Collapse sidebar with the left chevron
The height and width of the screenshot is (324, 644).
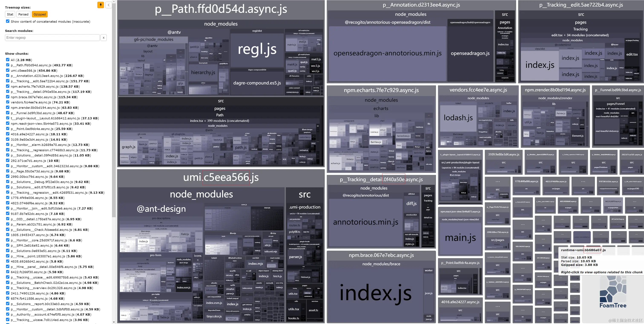[x=108, y=5]
